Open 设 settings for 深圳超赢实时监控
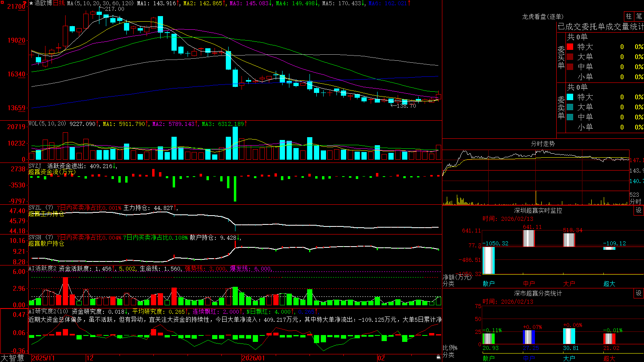Screen dimensions: 644x362 point(639,210)
